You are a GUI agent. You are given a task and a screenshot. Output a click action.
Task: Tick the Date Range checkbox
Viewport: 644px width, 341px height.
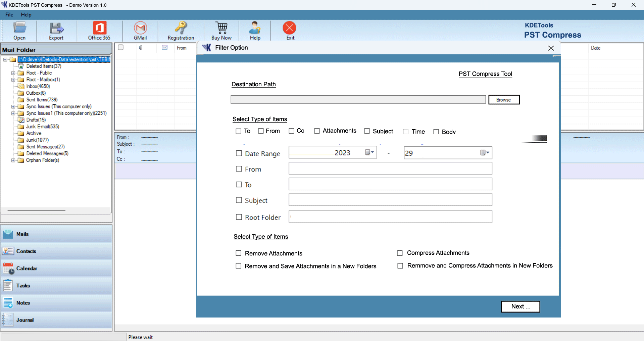pyautogui.click(x=239, y=153)
